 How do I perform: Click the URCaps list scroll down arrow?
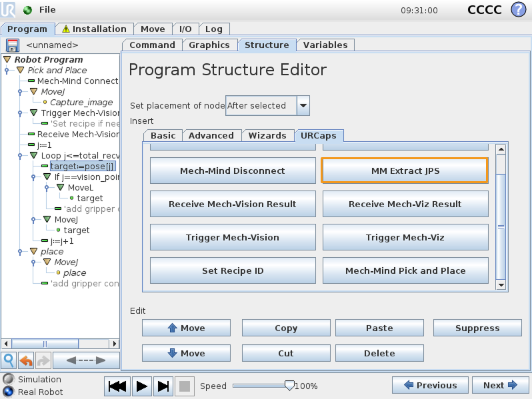point(501,284)
